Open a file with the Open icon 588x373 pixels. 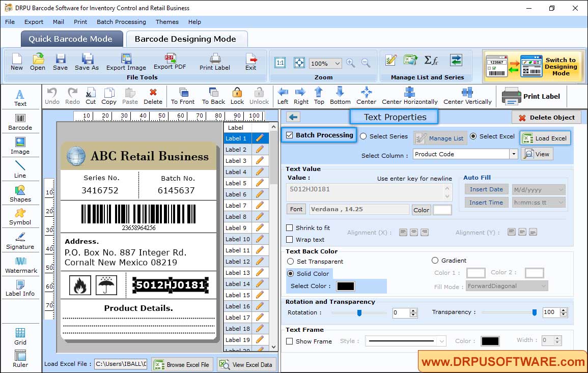(38, 62)
